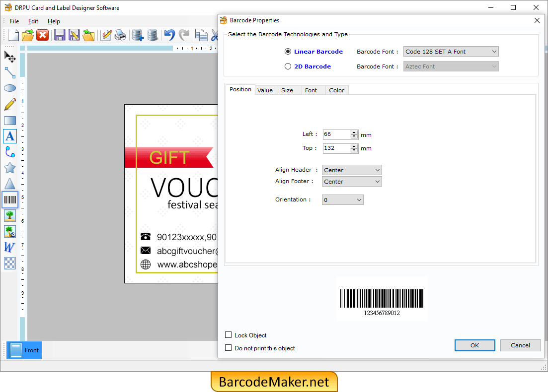Open a file with the folder icon
The height and width of the screenshot is (392, 548).
click(x=28, y=35)
